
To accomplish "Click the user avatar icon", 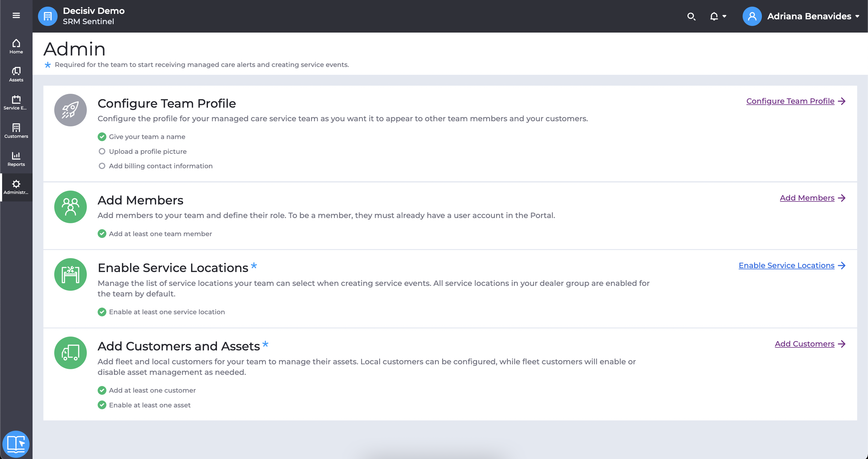I will click(x=752, y=16).
